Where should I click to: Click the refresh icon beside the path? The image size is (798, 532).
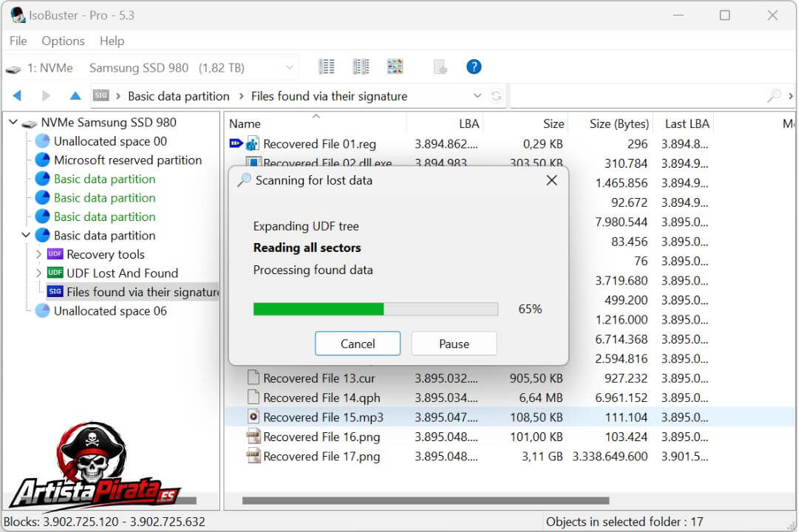(x=497, y=96)
